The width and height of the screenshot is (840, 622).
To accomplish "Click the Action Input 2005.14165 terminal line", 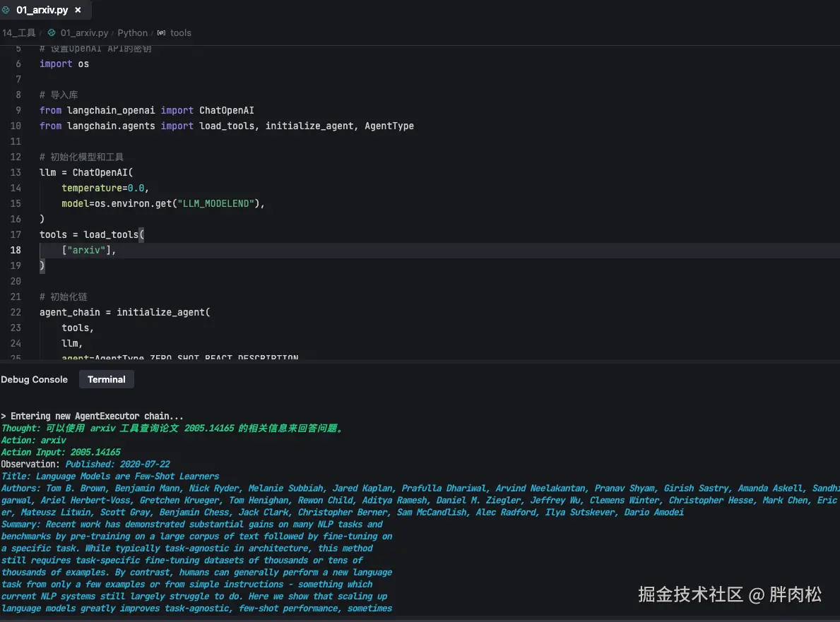I will coord(61,453).
